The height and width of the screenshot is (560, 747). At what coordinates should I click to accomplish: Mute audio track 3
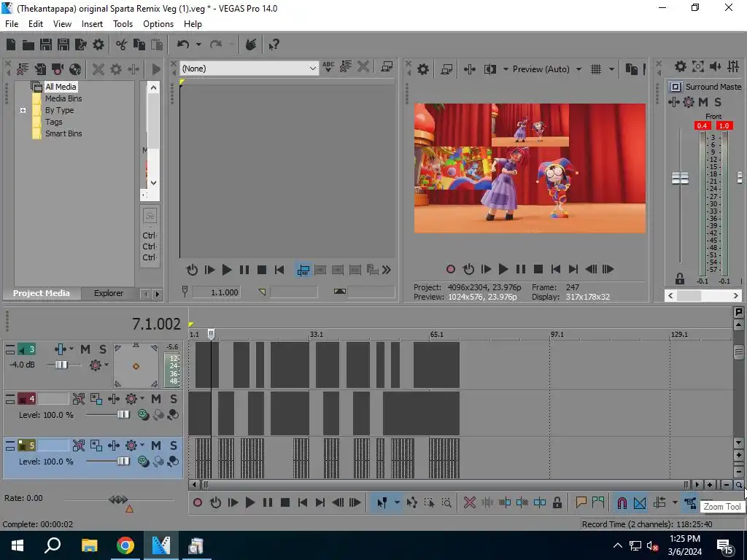(85, 349)
